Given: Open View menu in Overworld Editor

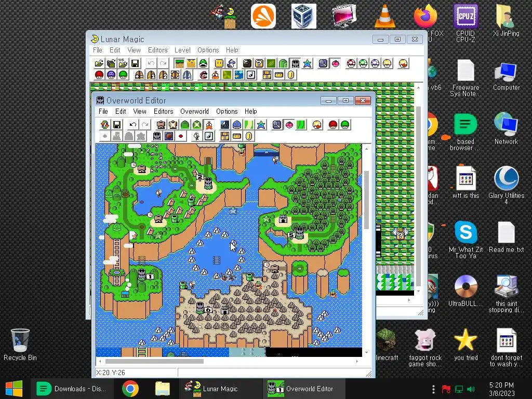Looking at the screenshot, I should pyautogui.click(x=139, y=111).
